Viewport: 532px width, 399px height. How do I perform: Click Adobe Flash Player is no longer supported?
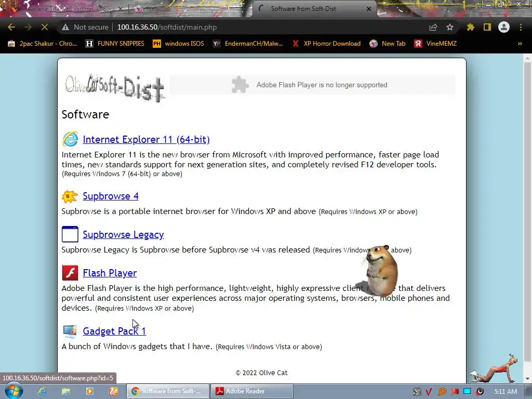coord(322,85)
